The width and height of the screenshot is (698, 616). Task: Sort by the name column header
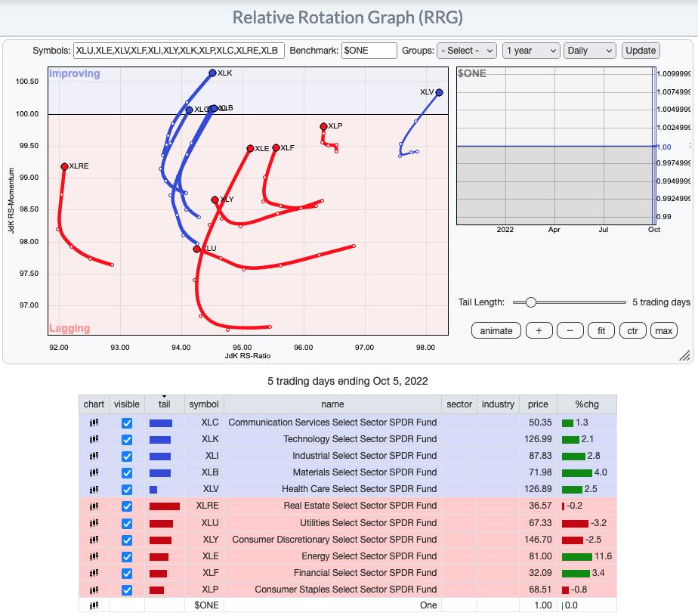pos(332,404)
